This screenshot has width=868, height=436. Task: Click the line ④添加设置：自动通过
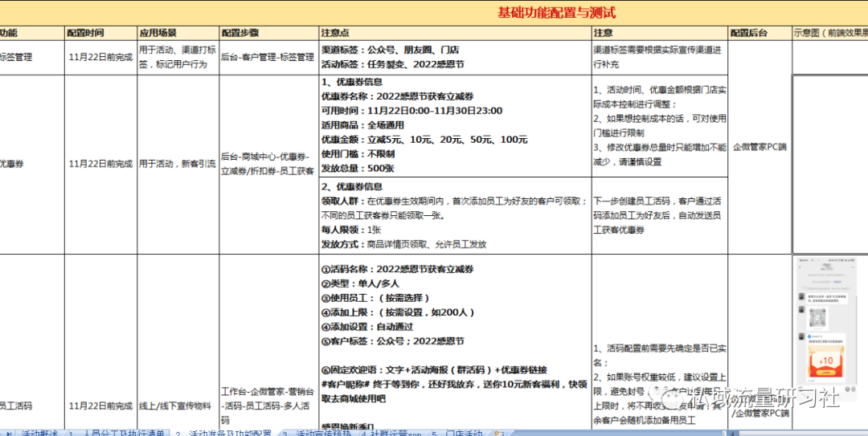[x=367, y=327]
